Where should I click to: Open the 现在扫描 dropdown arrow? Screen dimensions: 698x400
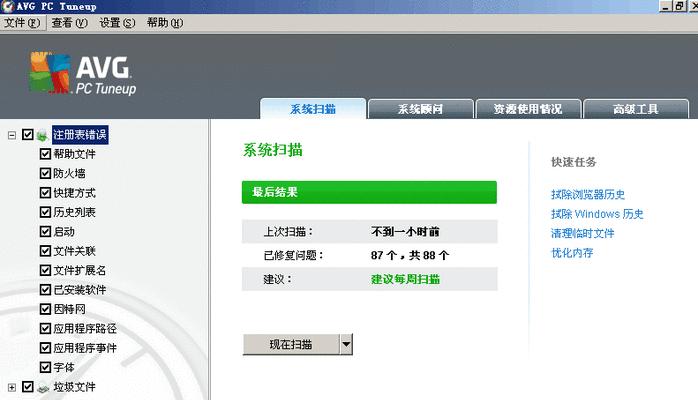coord(346,344)
